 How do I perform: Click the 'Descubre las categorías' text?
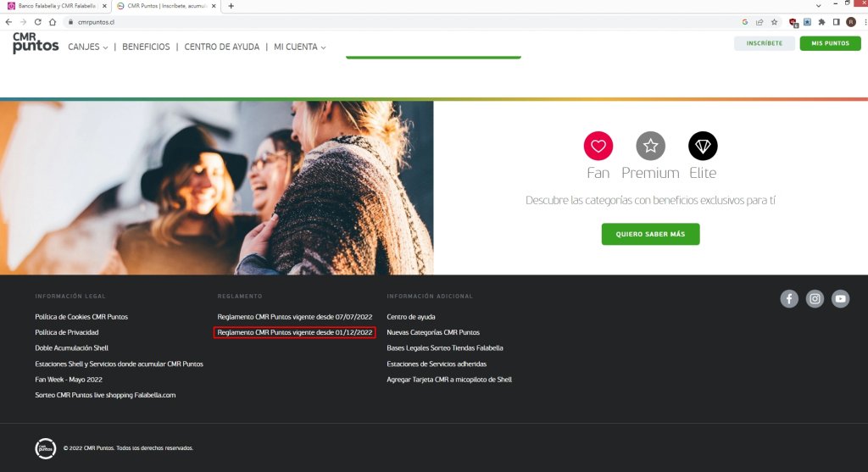(650, 200)
